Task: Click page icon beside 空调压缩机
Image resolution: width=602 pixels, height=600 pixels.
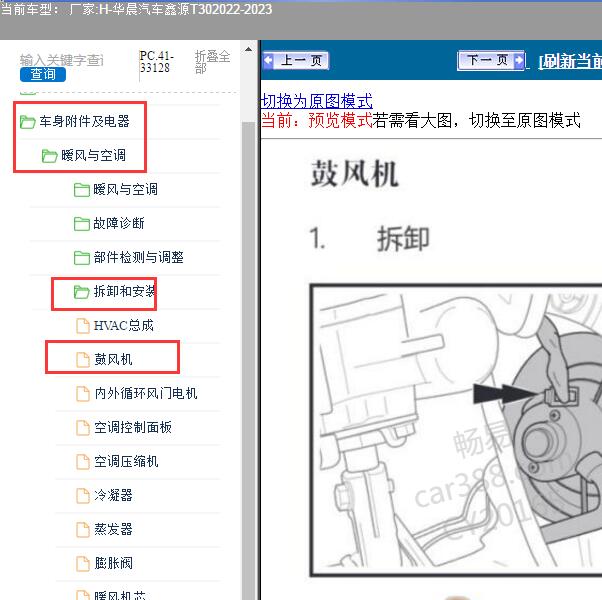Action: pos(83,462)
